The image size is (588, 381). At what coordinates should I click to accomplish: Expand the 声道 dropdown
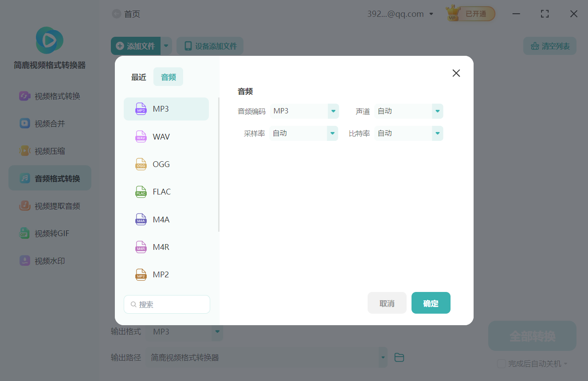(437, 111)
